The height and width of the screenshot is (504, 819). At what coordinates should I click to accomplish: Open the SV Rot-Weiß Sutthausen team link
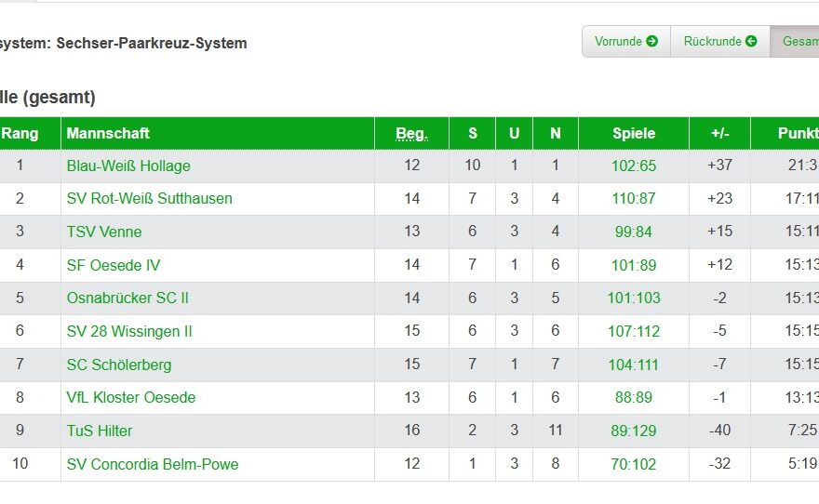150,199
